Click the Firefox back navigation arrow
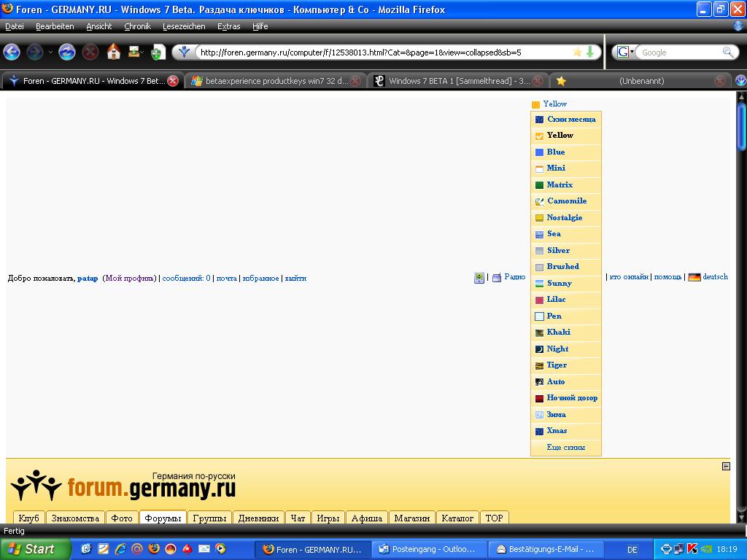 12,52
